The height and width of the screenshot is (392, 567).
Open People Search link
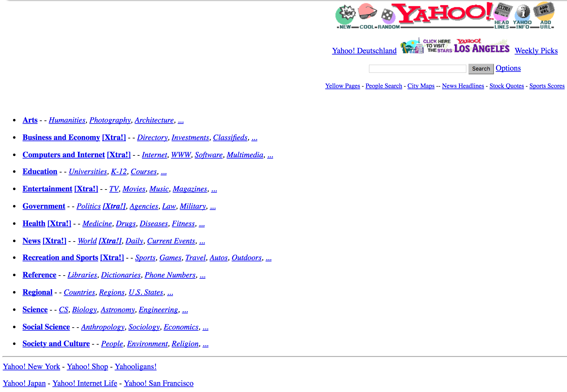pos(384,86)
